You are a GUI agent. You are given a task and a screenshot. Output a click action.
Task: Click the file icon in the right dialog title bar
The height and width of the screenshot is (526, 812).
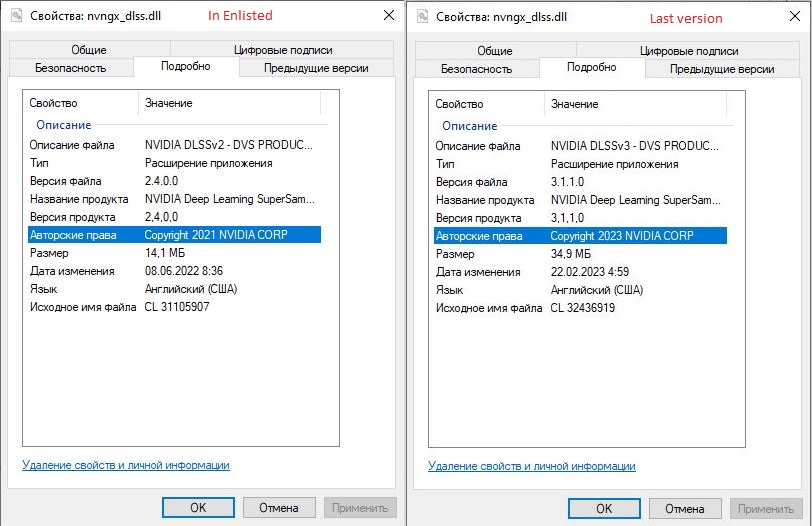tap(422, 16)
